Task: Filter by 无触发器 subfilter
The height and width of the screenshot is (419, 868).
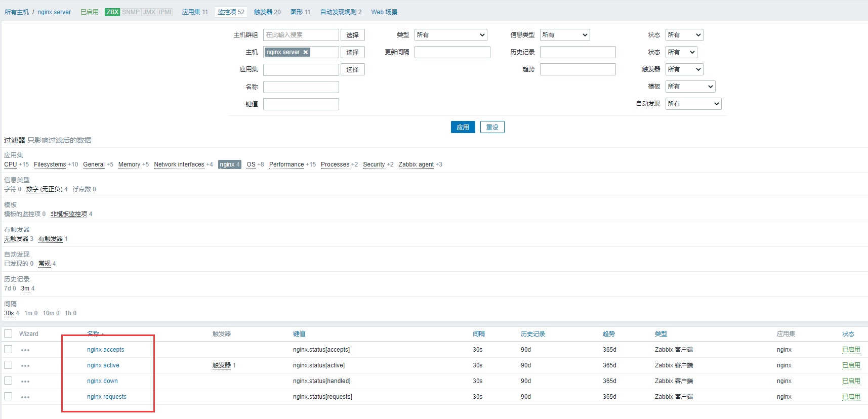Action: 16,239
